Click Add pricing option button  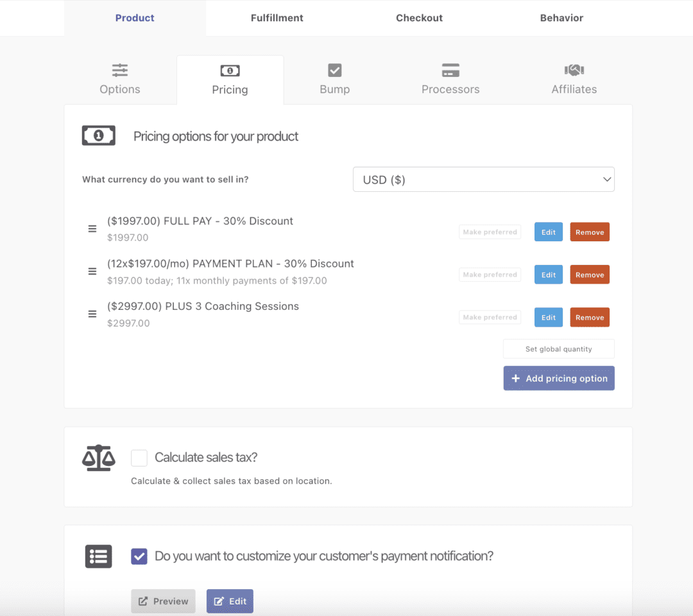(x=559, y=378)
